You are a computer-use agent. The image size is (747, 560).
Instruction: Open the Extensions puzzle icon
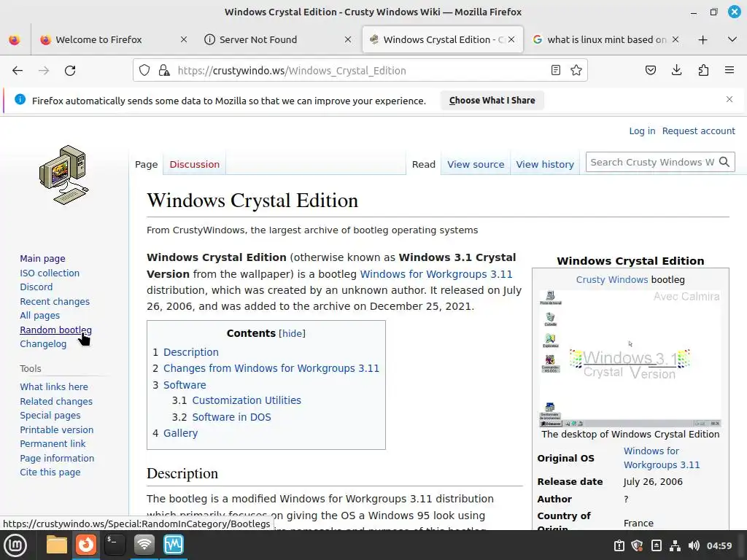coord(703,71)
